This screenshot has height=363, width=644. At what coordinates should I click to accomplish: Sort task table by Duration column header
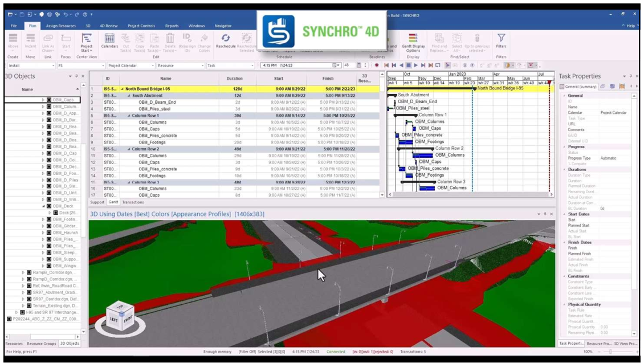pos(234,79)
